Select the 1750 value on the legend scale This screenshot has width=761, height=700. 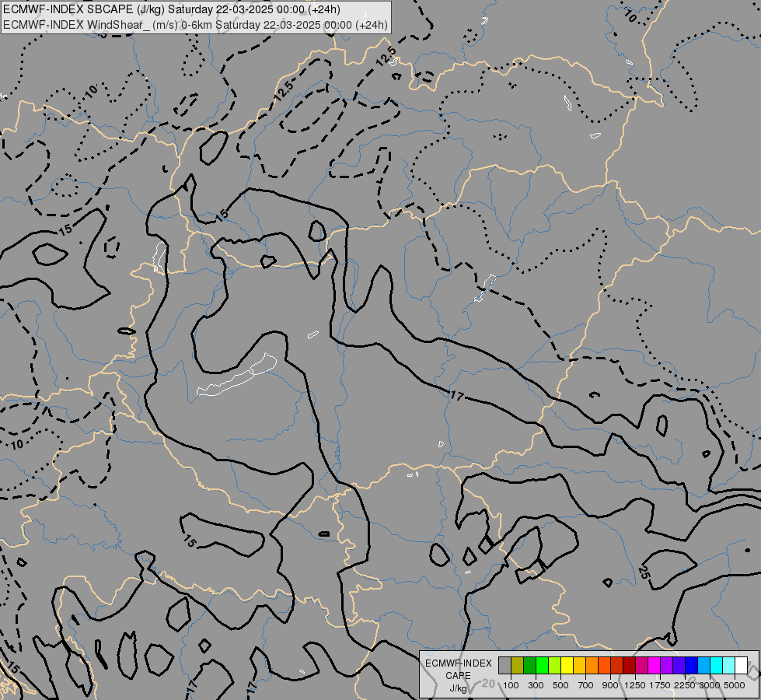660,685
